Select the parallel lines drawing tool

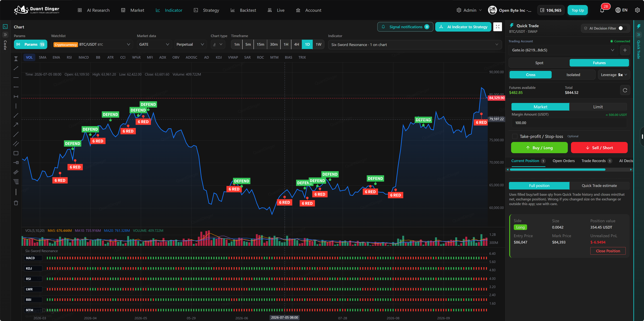16,144
